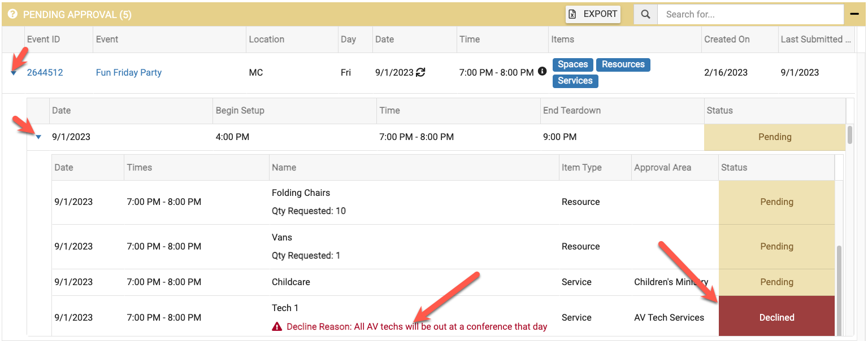Click the warning icon beside Decline Reason
Viewport: 868px width, 341px height.
(x=277, y=326)
